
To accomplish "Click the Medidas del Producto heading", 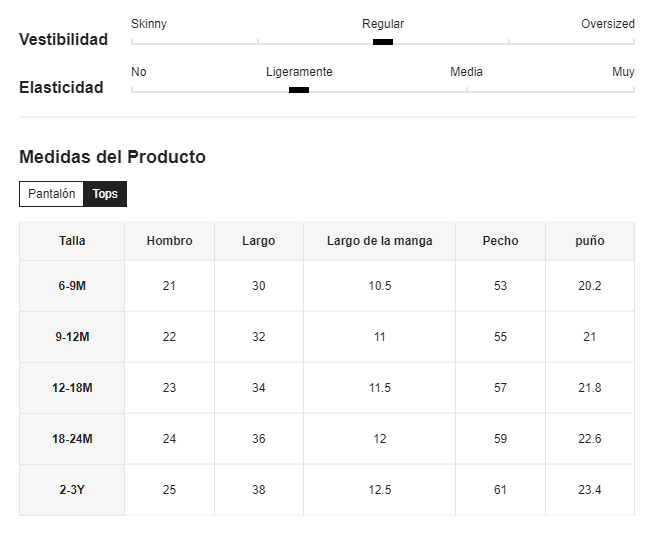I will (x=112, y=157).
